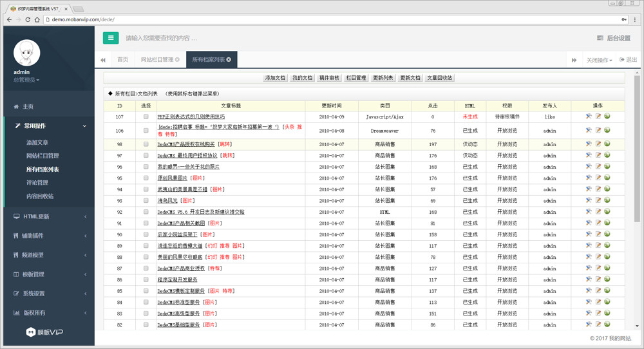Click the pencil edit icon in row ID 87
Screen dimensions: 644x349
[598, 268]
